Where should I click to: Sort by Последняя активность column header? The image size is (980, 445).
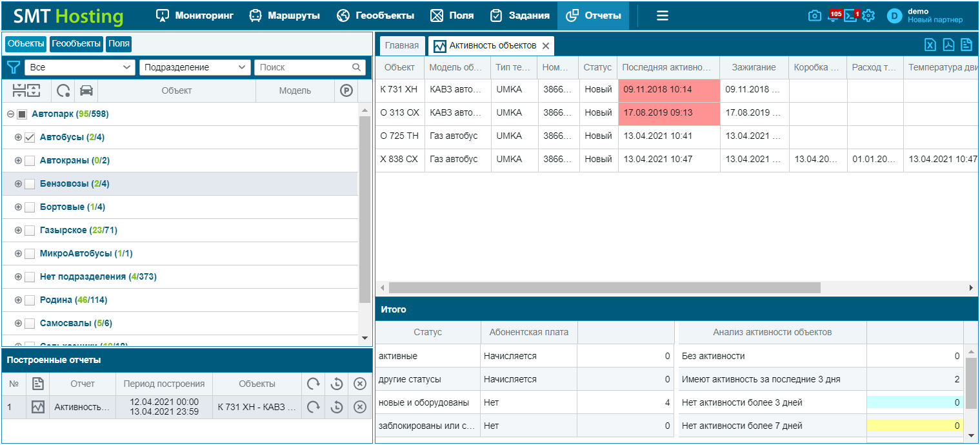pyautogui.click(x=669, y=67)
